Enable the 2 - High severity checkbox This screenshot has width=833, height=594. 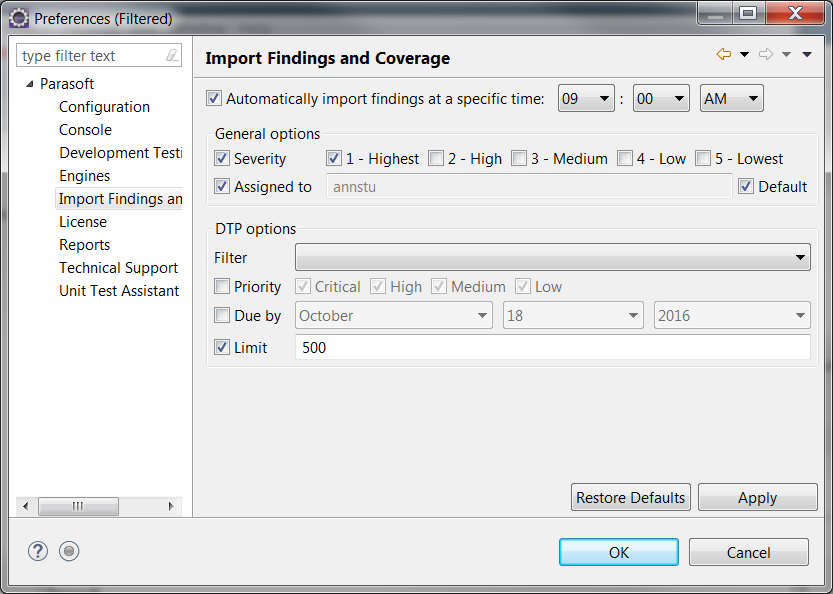coord(436,158)
